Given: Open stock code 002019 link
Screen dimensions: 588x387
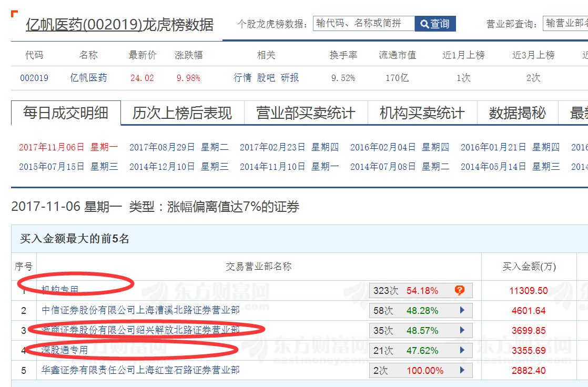Looking at the screenshot, I should pos(34,78).
